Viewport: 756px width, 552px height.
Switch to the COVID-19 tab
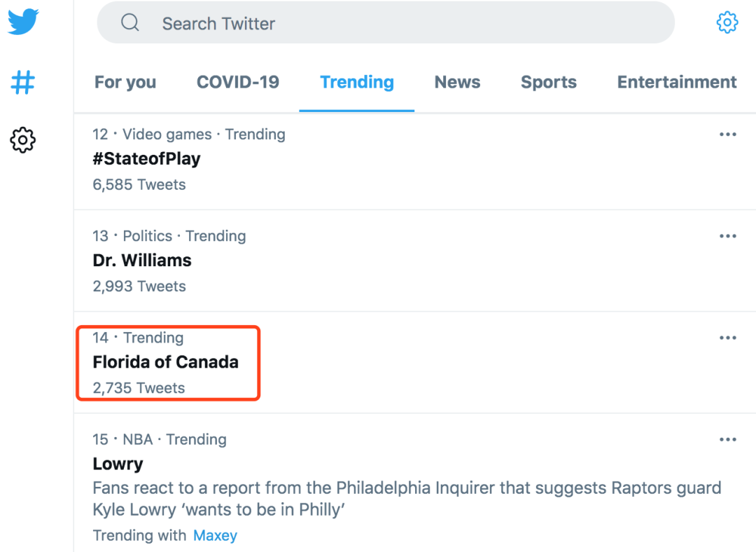[238, 83]
